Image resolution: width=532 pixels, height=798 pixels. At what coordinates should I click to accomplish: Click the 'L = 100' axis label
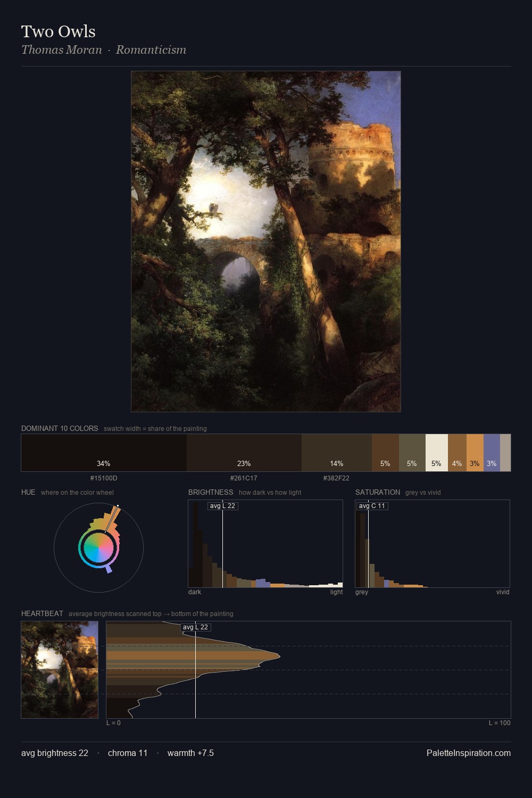click(x=500, y=723)
